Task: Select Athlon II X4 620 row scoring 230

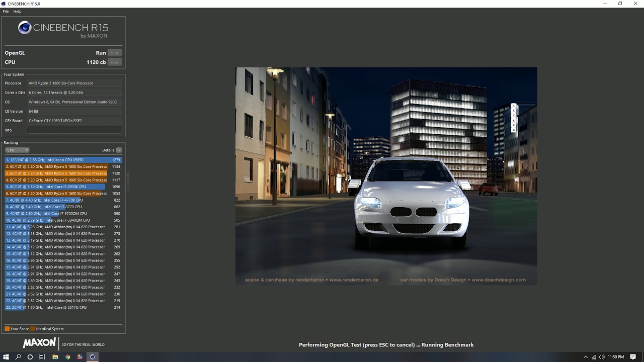Action: coord(63,294)
